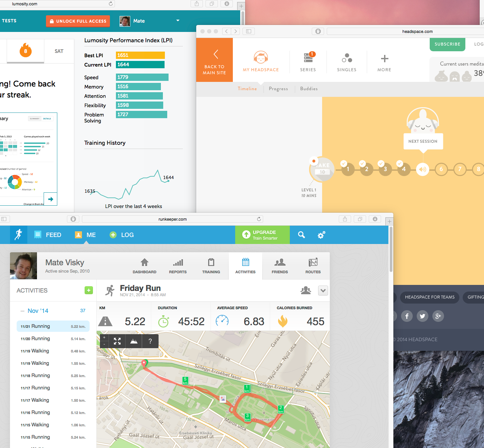
Task: Collapse the Nov '14 activities group
Action: [23, 311]
